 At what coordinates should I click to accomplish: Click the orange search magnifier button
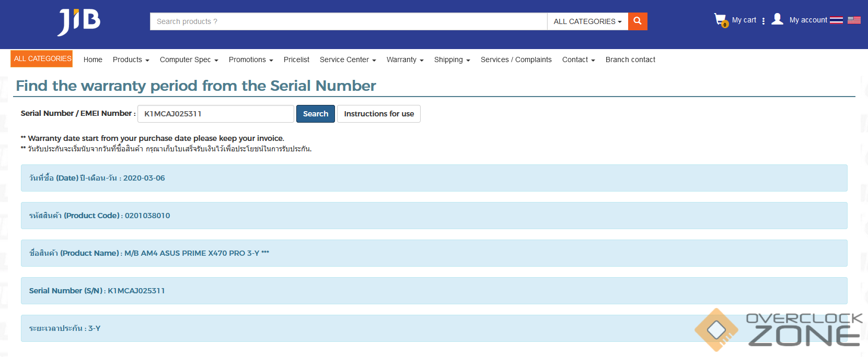click(638, 21)
